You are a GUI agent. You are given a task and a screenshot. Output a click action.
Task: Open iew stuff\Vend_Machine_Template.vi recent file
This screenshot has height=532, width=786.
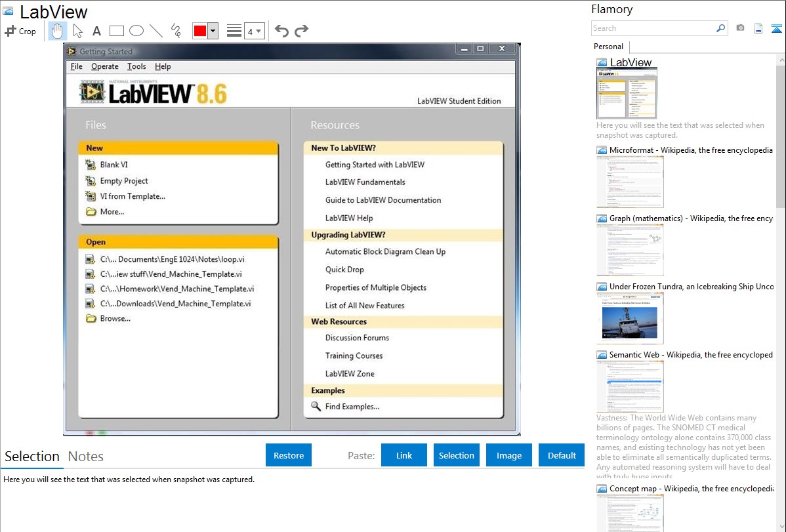pos(171,274)
